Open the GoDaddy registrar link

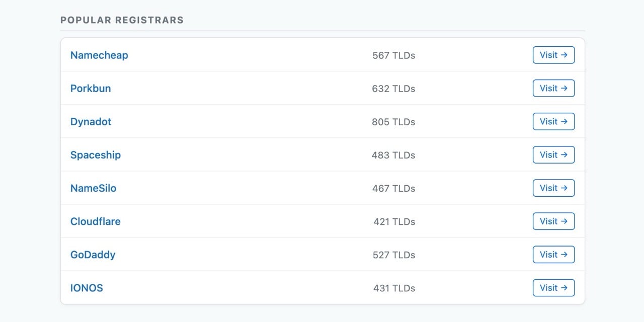pos(93,255)
